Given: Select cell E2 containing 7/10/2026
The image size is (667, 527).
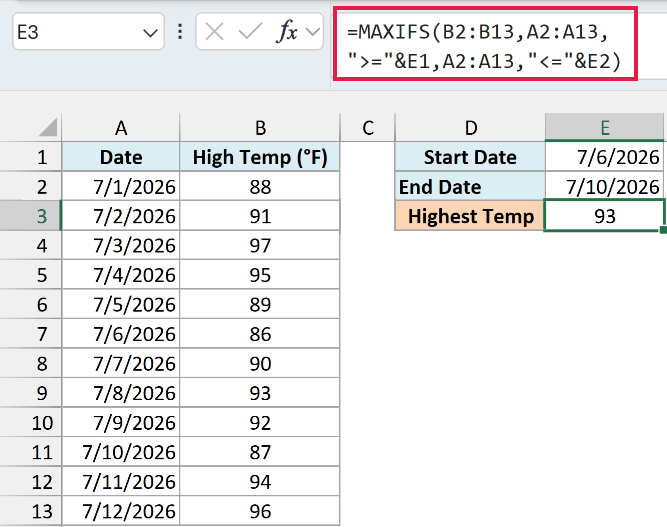Looking at the screenshot, I should point(604,187).
